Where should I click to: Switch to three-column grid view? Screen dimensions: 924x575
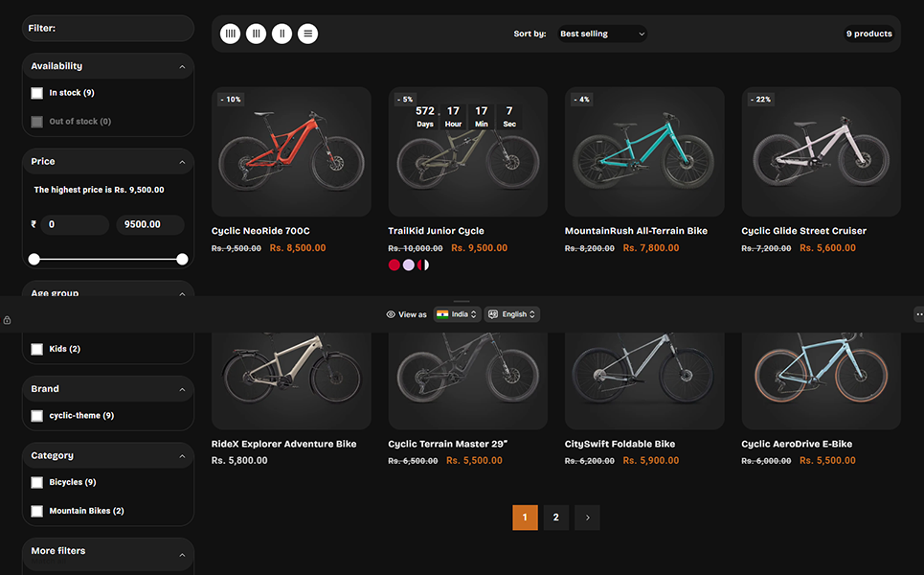point(256,34)
